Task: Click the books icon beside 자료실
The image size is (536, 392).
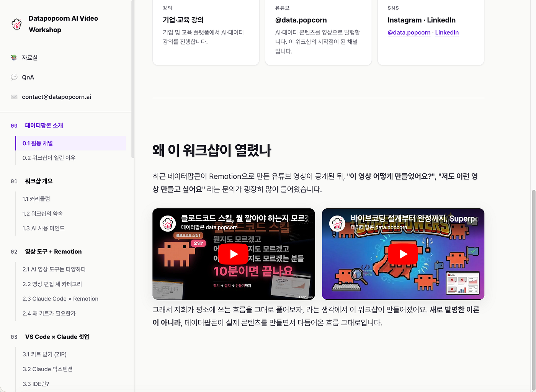Action: [14, 58]
